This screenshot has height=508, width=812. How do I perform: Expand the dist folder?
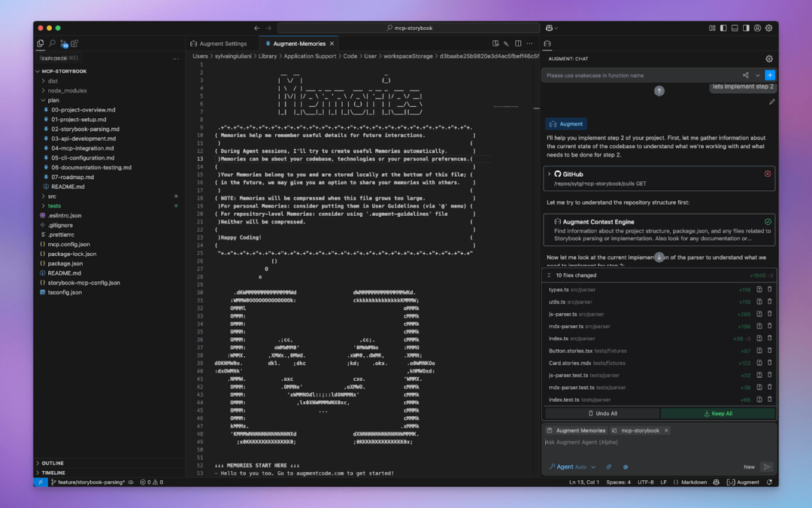pyautogui.click(x=53, y=81)
